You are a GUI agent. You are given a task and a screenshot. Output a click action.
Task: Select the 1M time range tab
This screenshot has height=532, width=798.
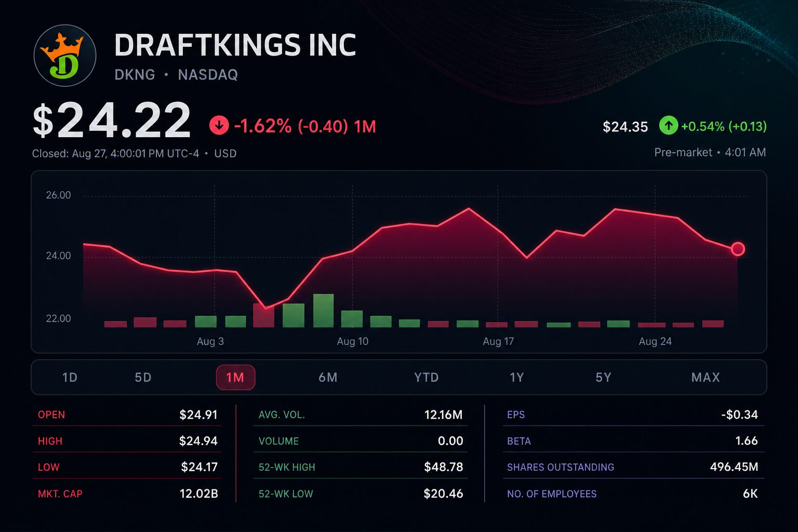235,377
